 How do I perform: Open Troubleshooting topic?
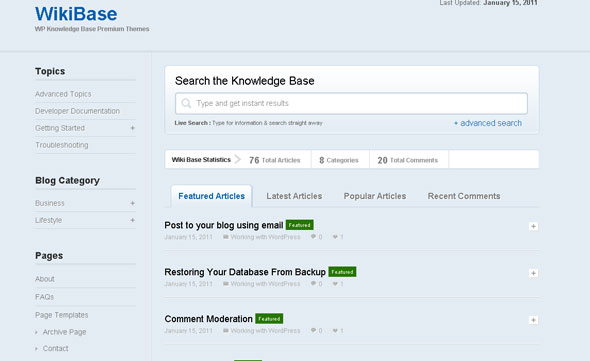tap(62, 145)
